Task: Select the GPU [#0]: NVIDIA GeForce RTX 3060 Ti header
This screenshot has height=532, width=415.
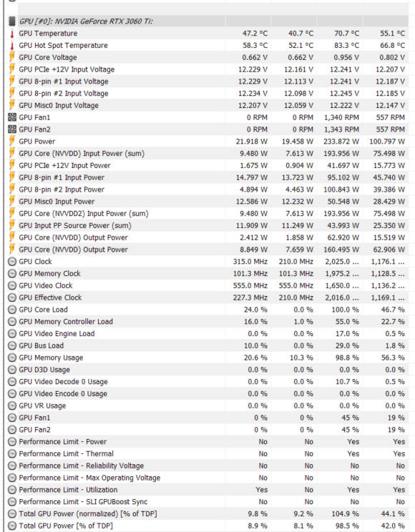Action: click(86, 21)
